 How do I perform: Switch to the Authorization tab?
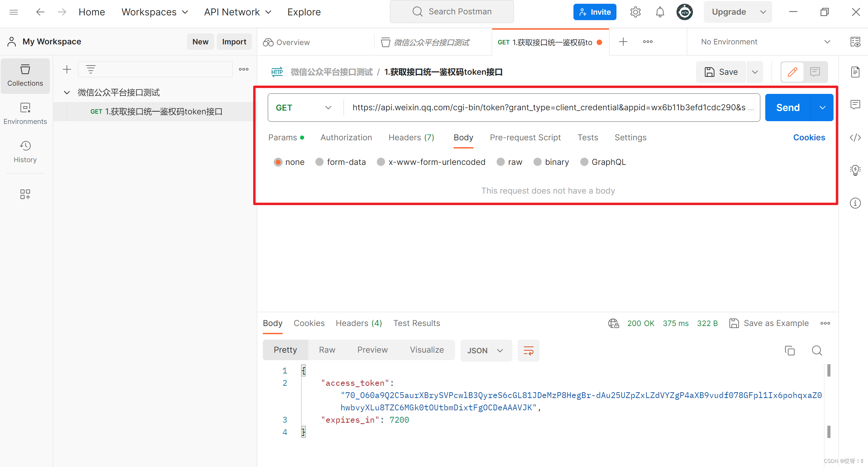pos(346,138)
